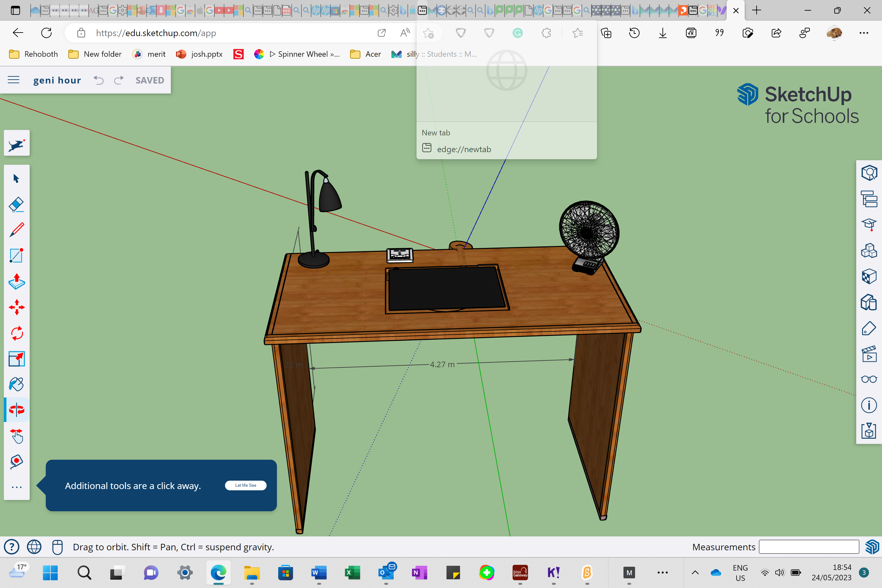This screenshot has height=588, width=882.
Task: Open the Scenes panel with clapperboard icon
Action: pyautogui.click(x=869, y=354)
